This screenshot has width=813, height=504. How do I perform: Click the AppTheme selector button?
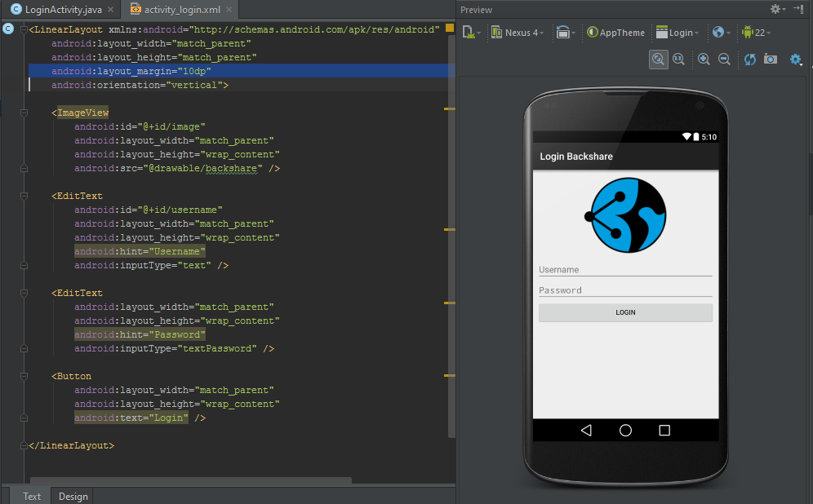click(x=615, y=33)
